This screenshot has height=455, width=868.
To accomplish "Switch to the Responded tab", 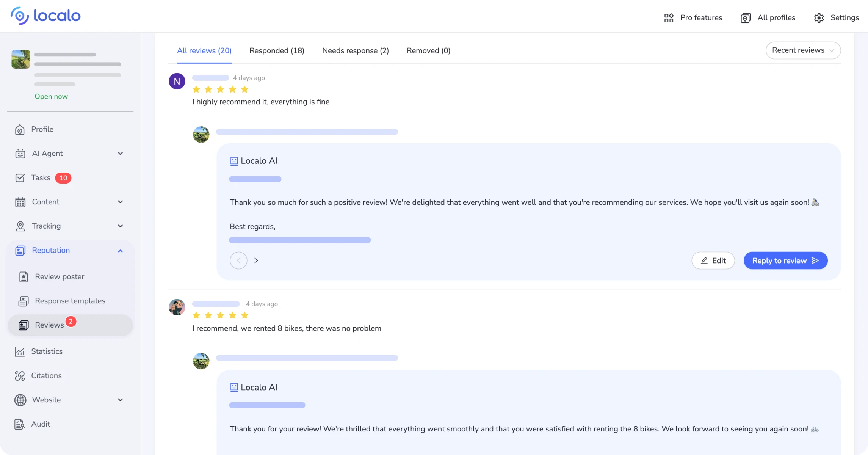I will [x=277, y=51].
